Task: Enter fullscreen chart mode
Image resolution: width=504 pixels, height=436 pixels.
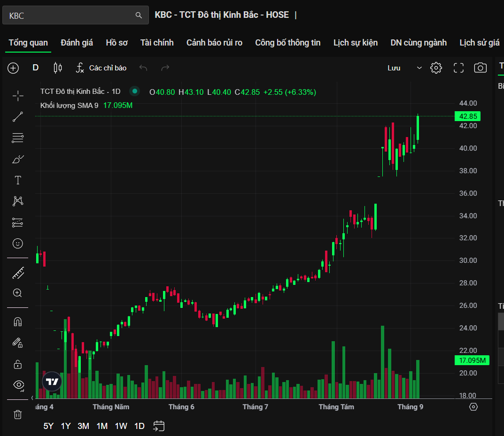Action: coord(459,68)
